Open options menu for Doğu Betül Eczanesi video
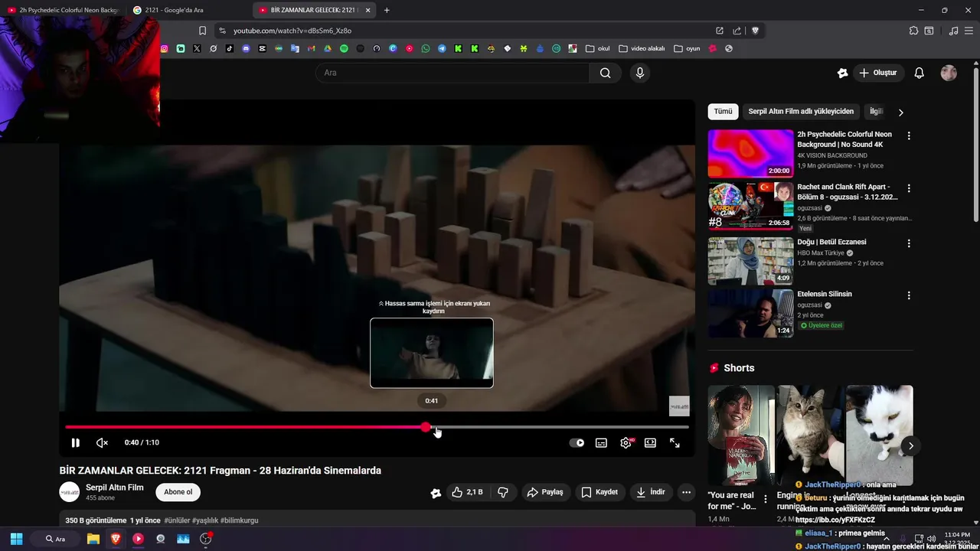This screenshot has height=551, width=980. click(909, 243)
